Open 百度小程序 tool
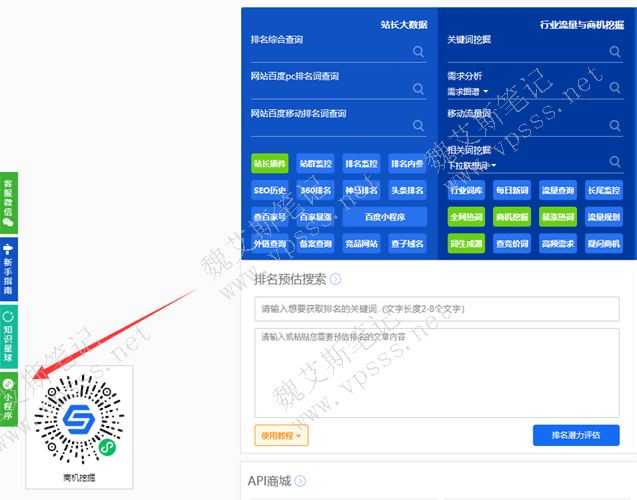Image resolution: width=637 pixels, height=500 pixels. (385, 217)
